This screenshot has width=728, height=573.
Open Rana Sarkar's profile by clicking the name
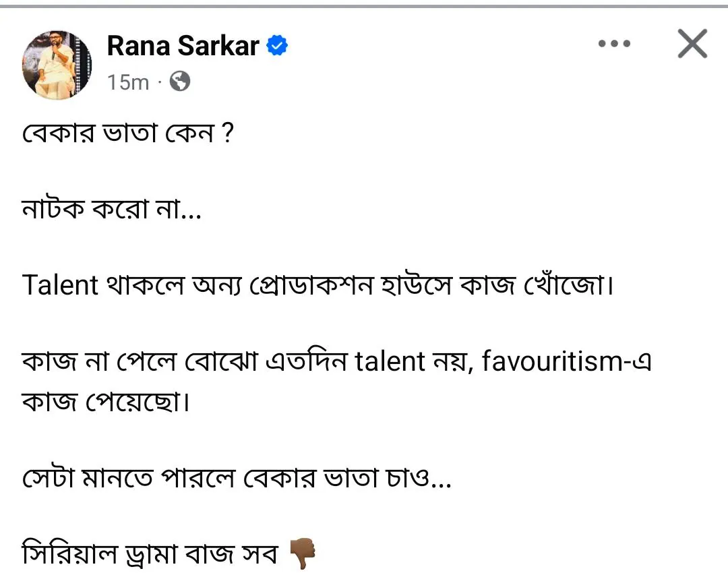point(182,44)
